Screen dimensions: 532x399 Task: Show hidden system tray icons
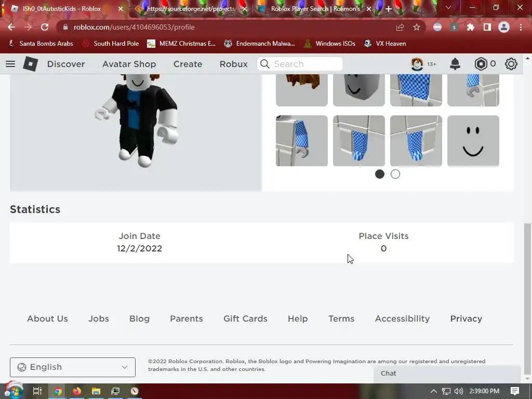tap(434, 391)
